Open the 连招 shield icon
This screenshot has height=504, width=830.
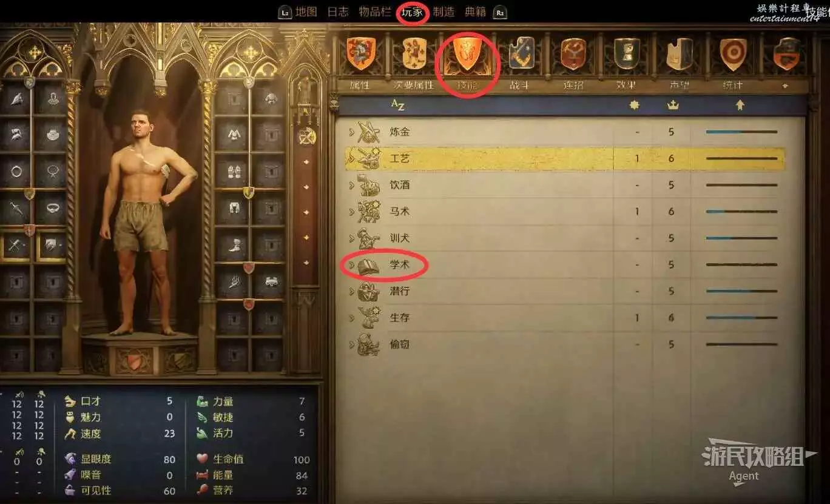pyautogui.click(x=573, y=54)
